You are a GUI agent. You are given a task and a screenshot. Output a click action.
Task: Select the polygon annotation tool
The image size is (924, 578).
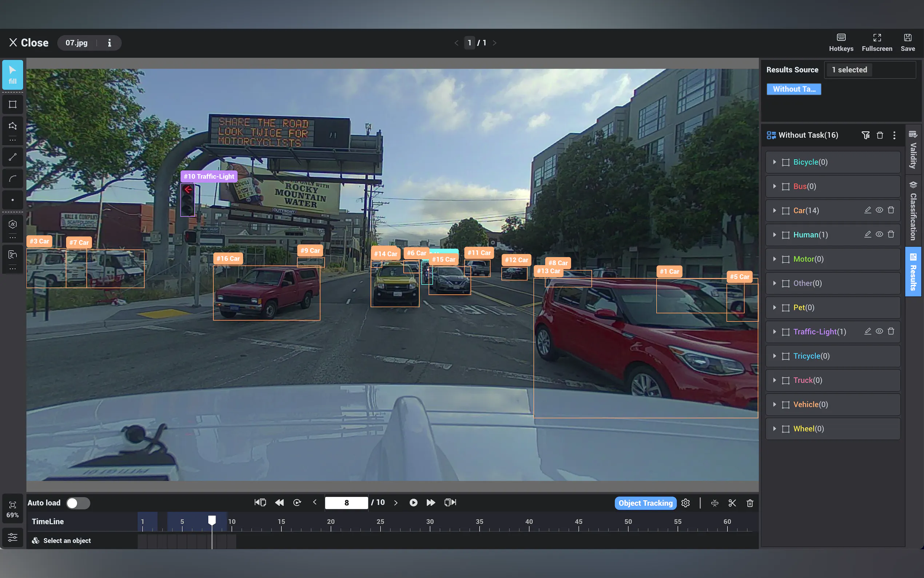click(13, 126)
